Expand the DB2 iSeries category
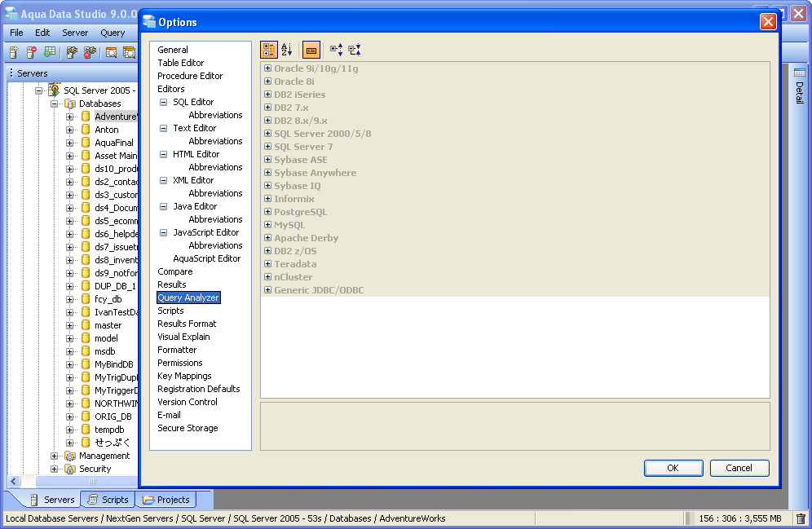Image resolution: width=812 pixels, height=529 pixels. (x=267, y=95)
